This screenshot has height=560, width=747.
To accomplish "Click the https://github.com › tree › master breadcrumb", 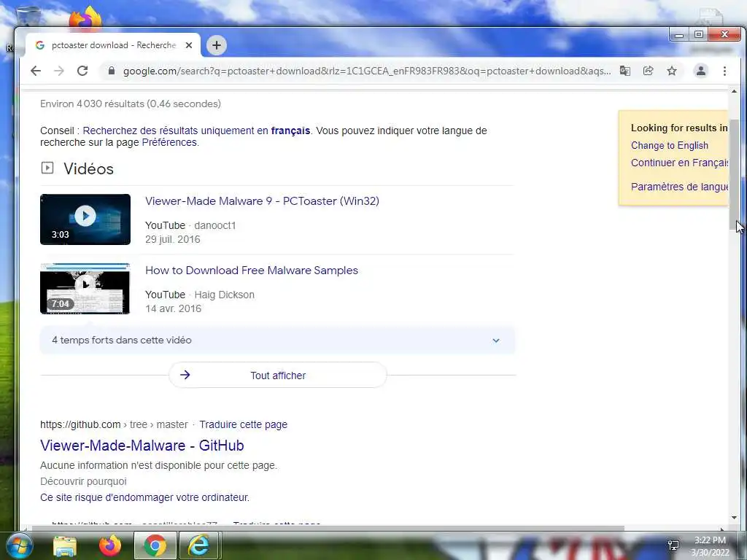I will [114, 424].
